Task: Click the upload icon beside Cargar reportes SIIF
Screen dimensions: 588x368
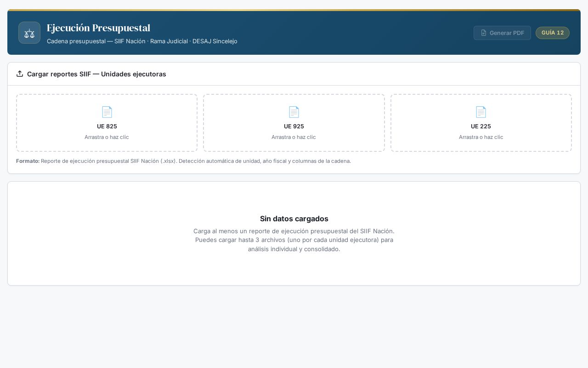Action: coord(20,74)
